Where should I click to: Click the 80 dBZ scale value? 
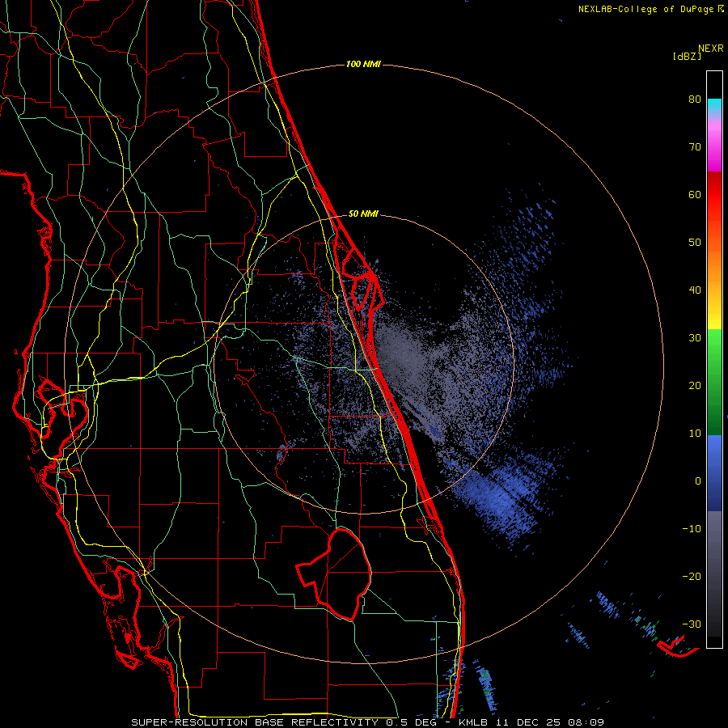click(695, 99)
